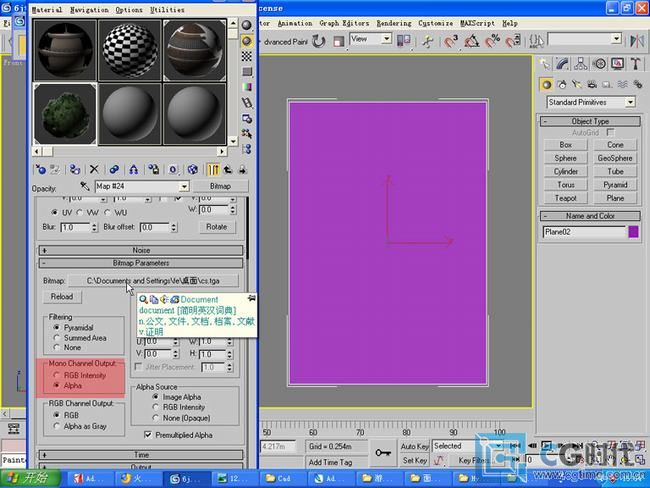Select RGB Intensity mono channel output

tap(80, 375)
